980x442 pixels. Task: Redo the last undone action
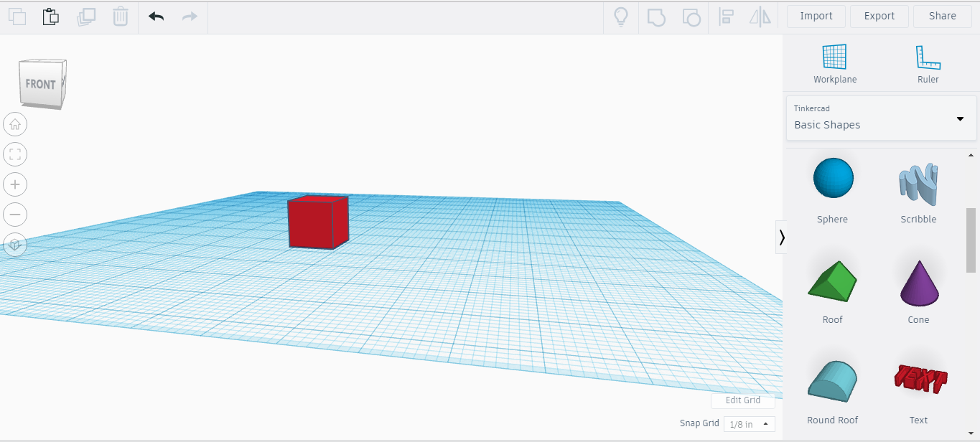click(x=190, y=16)
